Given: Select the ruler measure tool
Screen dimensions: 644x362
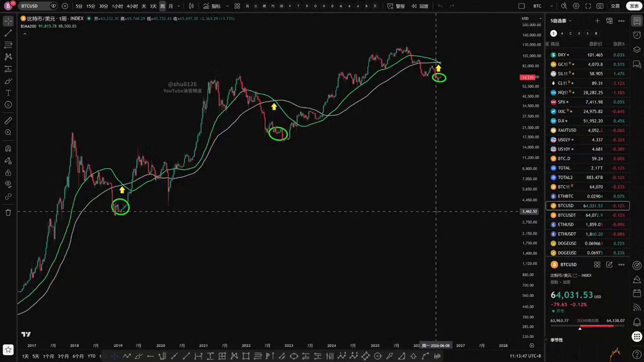Looking at the screenshot, I should (8, 120).
